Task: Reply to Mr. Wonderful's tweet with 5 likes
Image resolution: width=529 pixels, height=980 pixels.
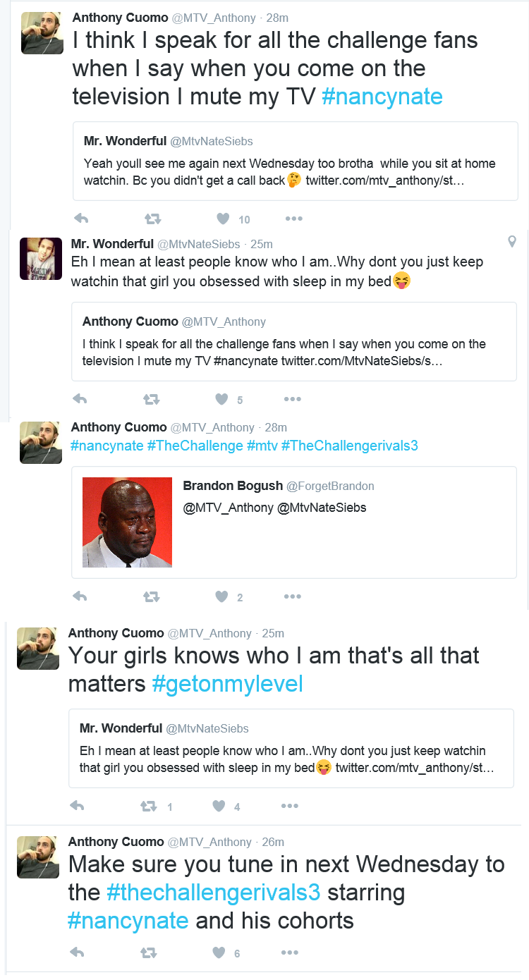Action: (80, 399)
